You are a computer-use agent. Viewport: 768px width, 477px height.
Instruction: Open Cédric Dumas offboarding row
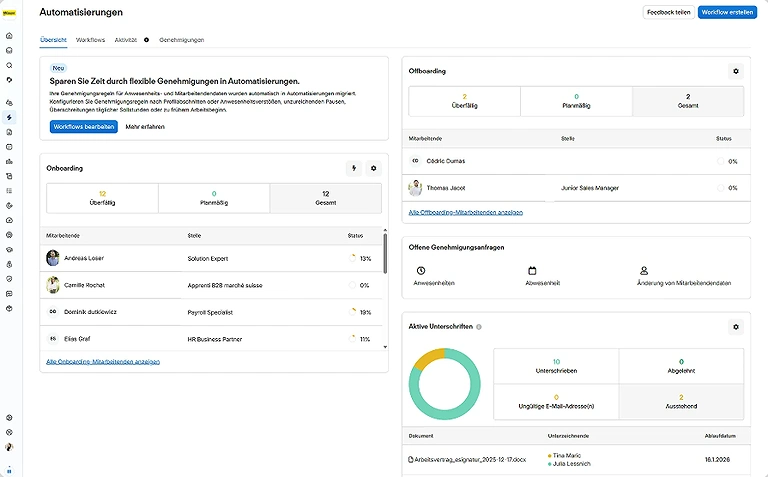click(576, 161)
